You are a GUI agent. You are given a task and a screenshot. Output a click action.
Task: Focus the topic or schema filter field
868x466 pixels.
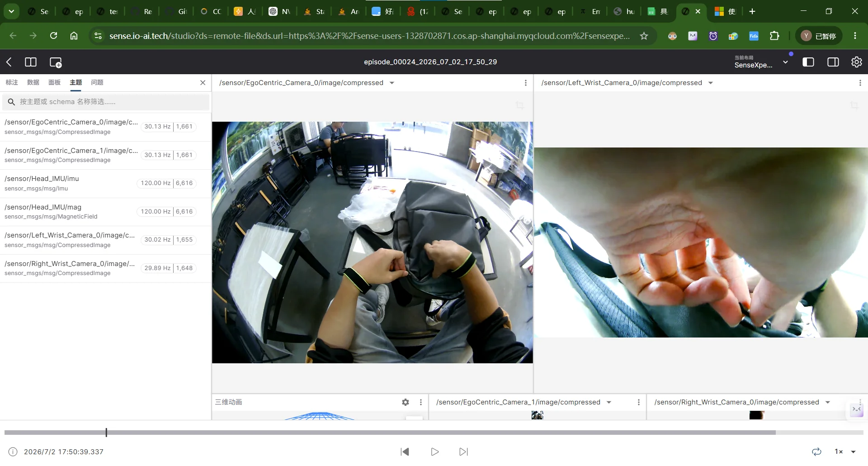[x=106, y=102]
